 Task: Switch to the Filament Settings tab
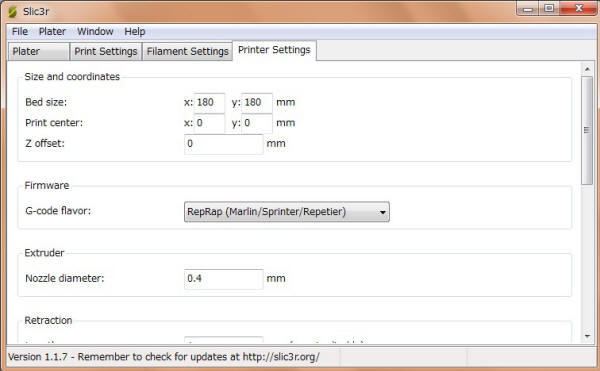(188, 51)
